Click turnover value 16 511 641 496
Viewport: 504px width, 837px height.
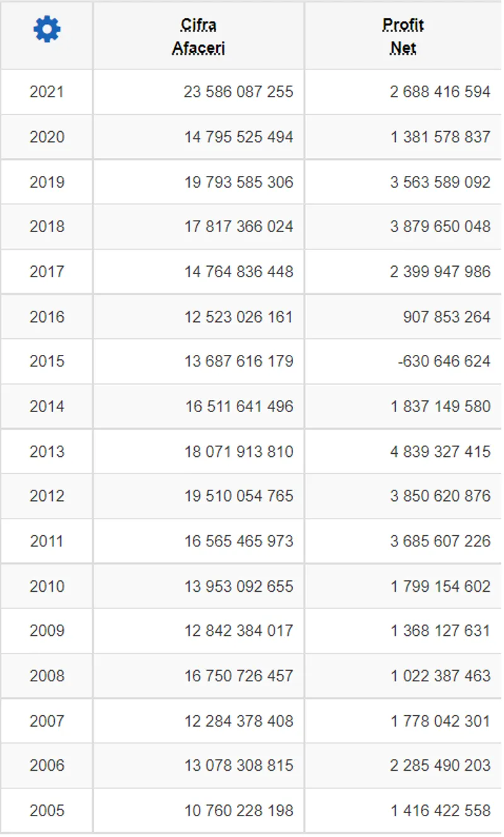[x=239, y=407]
